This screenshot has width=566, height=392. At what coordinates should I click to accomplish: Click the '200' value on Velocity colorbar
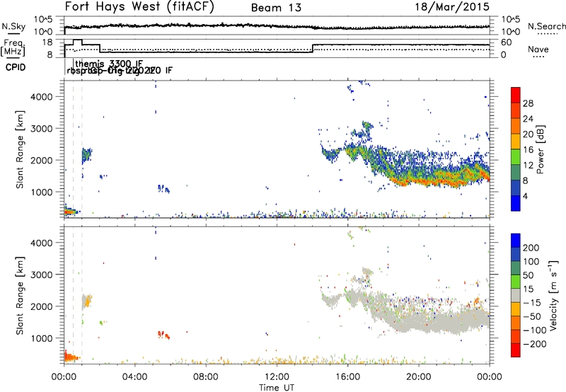click(x=531, y=248)
